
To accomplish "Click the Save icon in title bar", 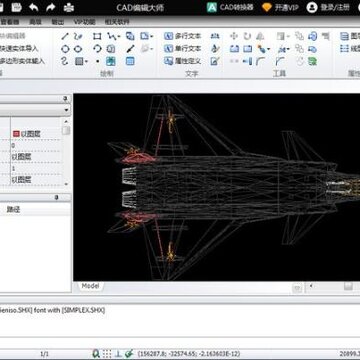I will [x=17, y=7].
